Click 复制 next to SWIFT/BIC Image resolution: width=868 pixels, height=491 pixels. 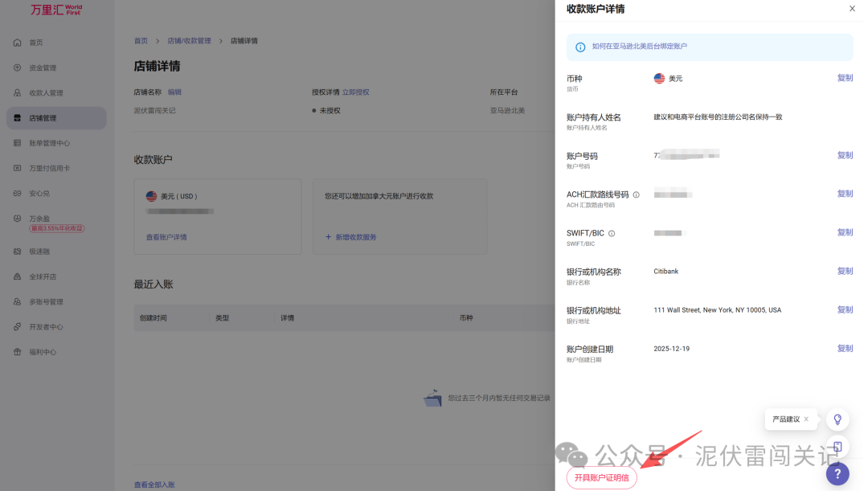tap(845, 231)
